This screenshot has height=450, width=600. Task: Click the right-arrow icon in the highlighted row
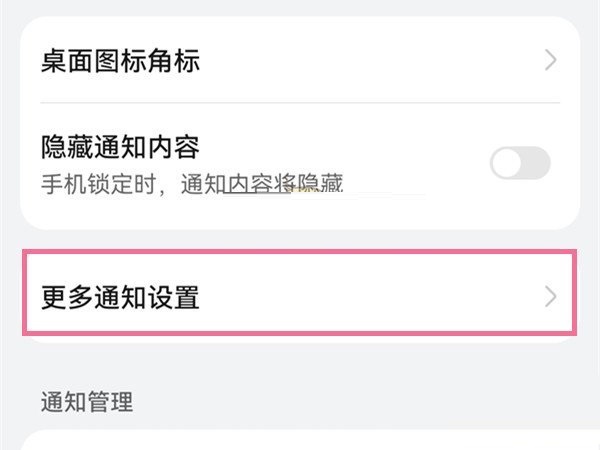point(550,296)
